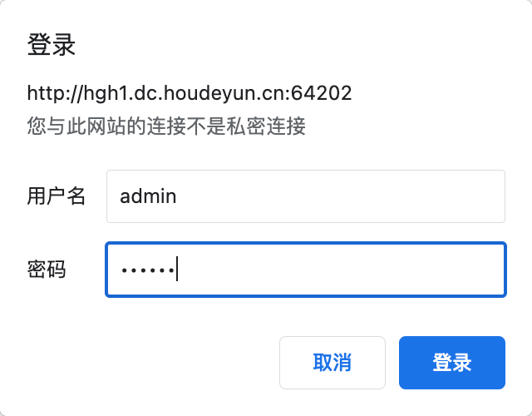This screenshot has width=532, height=416.
Task: Click the character 名 in username label
Action: tap(76, 196)
